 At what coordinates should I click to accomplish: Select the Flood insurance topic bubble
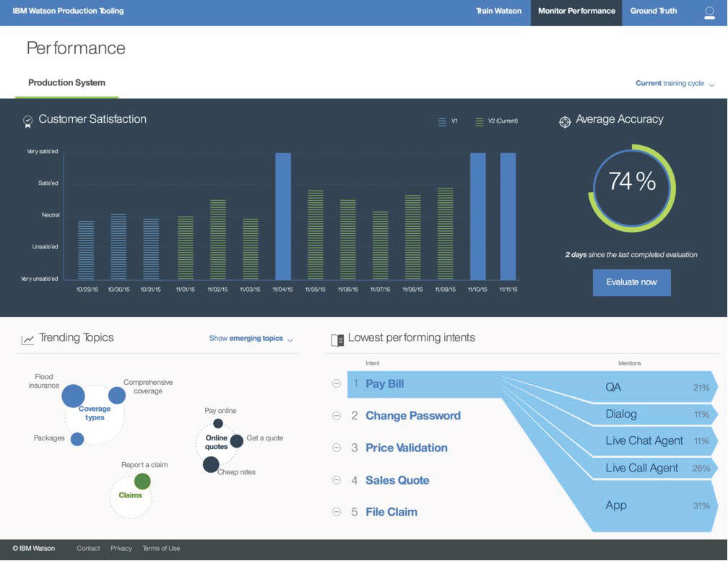point(74,396)
